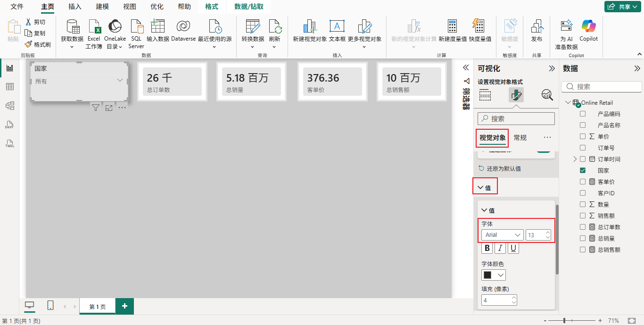Insert a 文本框 text box
The width and height of the screenshot is (644, 325).
point(337,31)
